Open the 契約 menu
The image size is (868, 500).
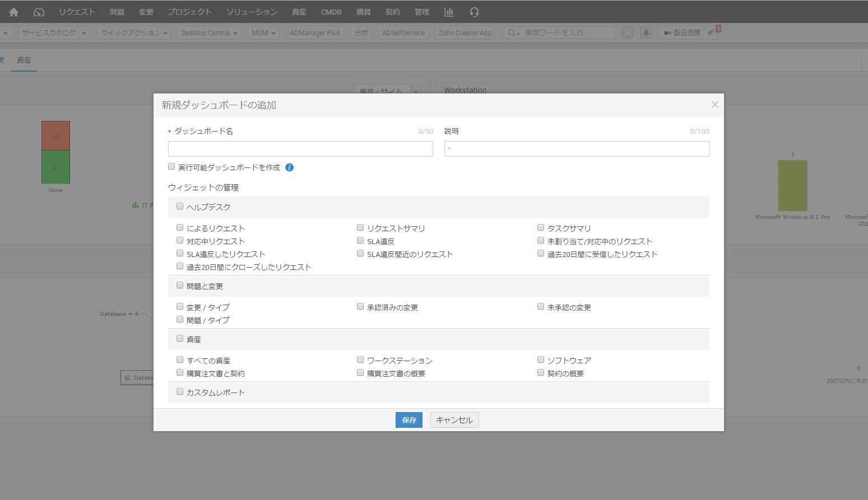point(393,12)
